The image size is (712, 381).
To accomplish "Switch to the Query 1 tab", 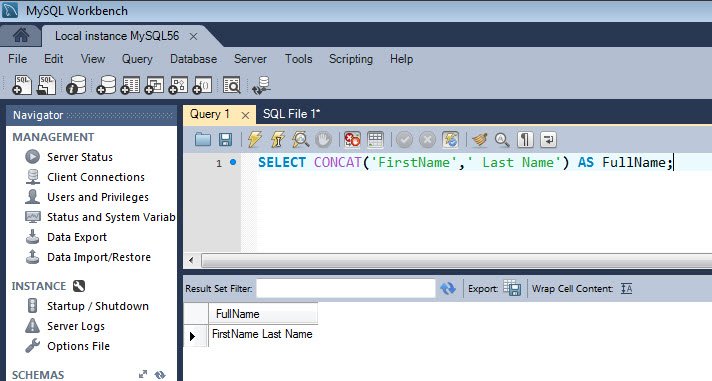I will pyautogui.click(x=210, y=114).
